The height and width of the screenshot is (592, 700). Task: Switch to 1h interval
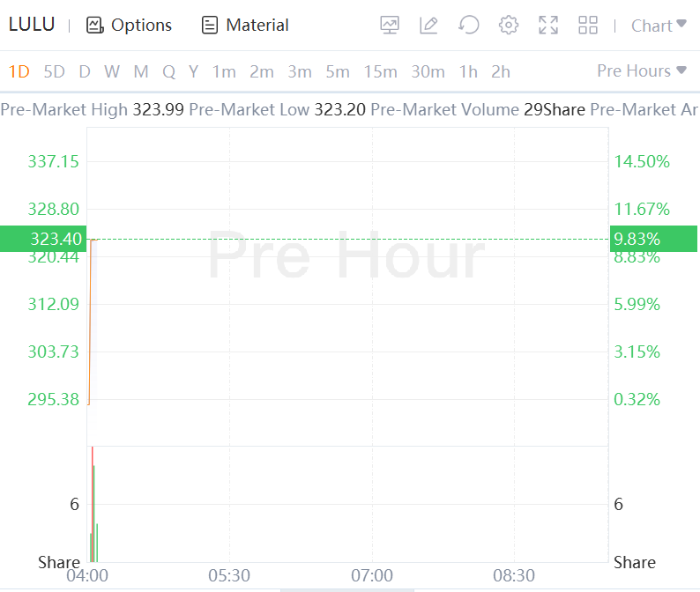coord(468,71)
